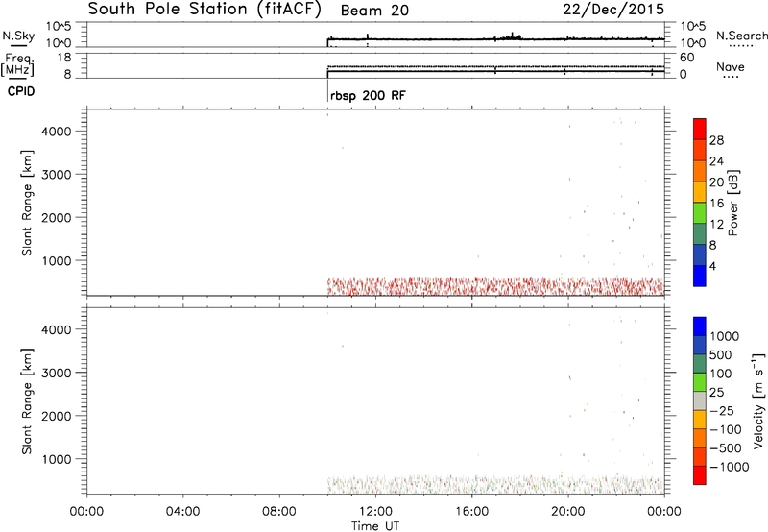Click the '16:00' time tick label
The height and width of the screenshot is (532, 768).
pos(471,512)
